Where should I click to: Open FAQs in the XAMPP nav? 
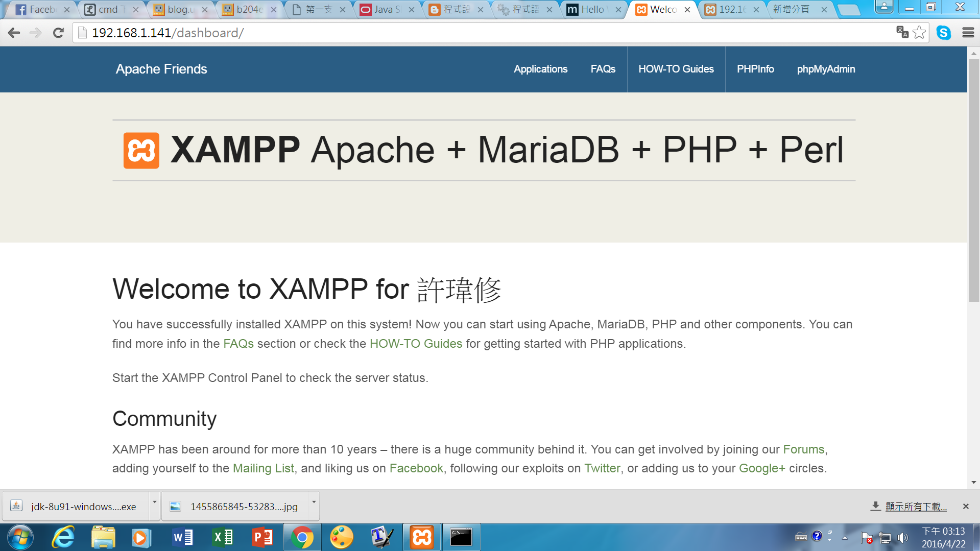tap(603, 69)
